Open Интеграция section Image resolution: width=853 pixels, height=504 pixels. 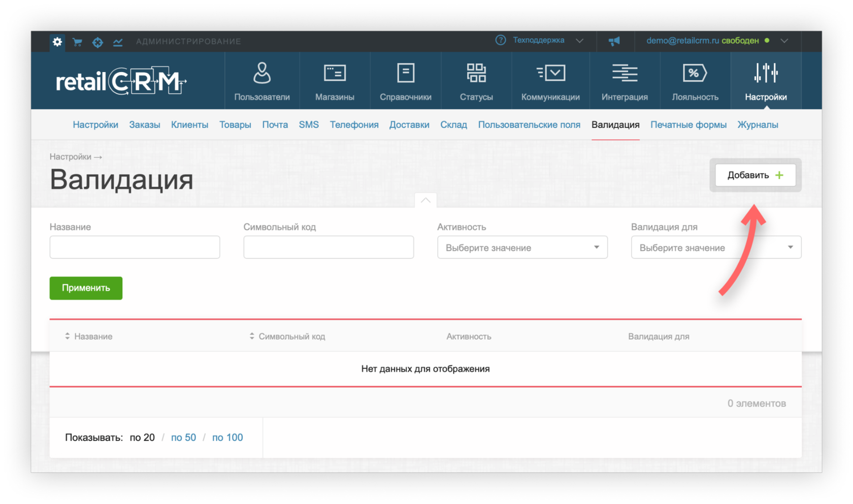tap(625, 81)
